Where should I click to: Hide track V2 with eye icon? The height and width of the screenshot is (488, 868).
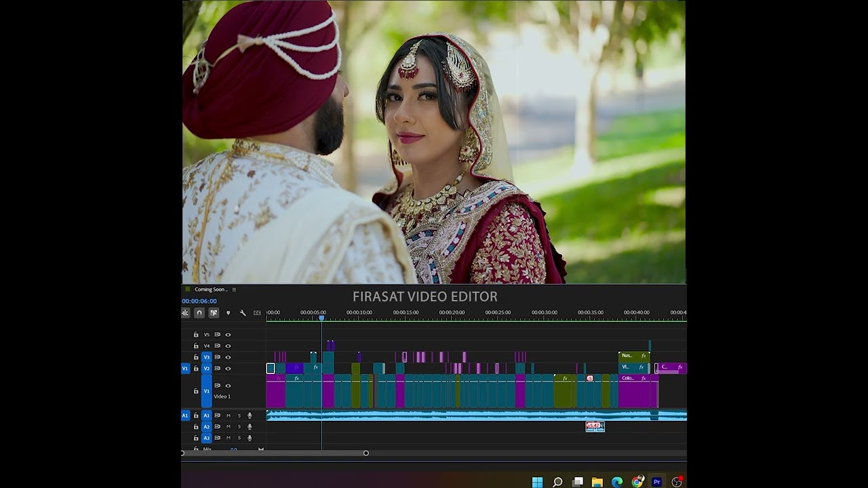228,369
